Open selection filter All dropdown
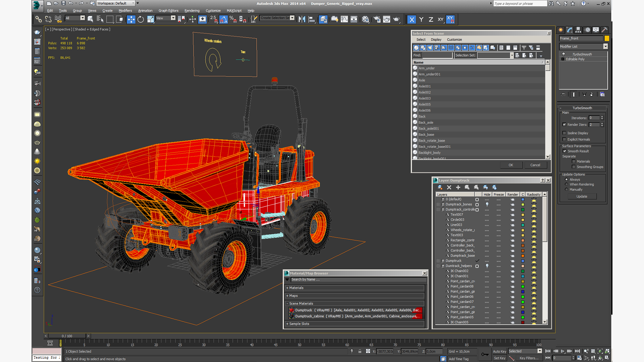The width and height of the screenshot is (644, 362). pos(75,18)
